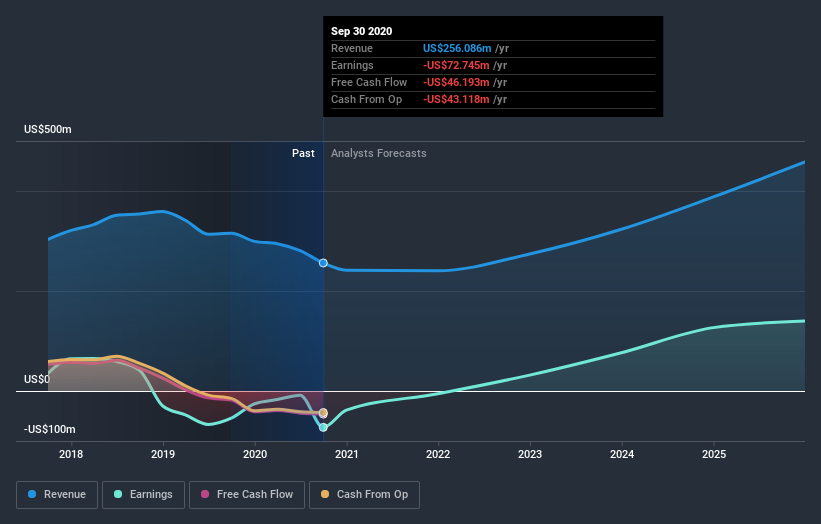This screenshot has height=524, width=821.
Task: Click the -US$46.193m free cash flow value
Action: point(456,82)
